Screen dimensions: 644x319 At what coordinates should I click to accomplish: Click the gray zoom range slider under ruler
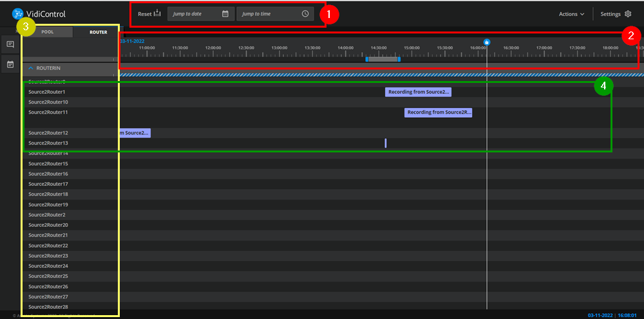click(383, 59)
